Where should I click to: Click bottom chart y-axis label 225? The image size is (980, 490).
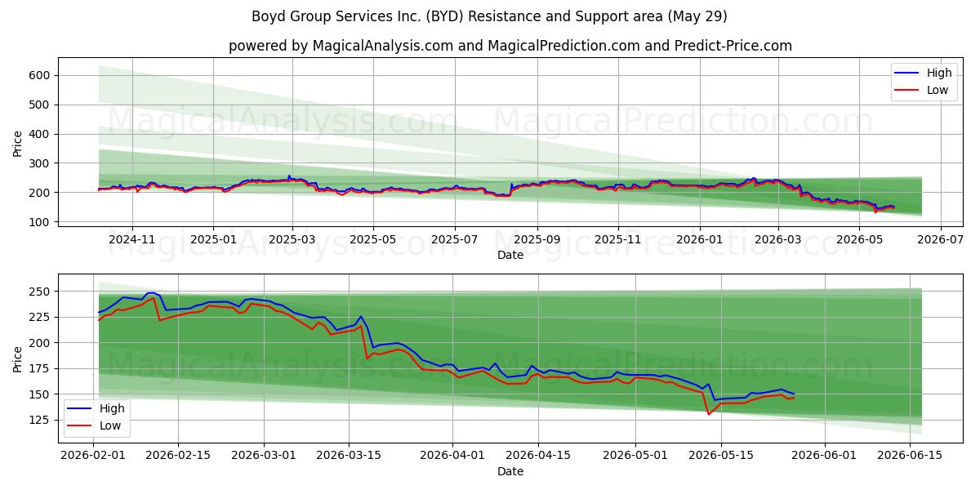tap(41, 318)
